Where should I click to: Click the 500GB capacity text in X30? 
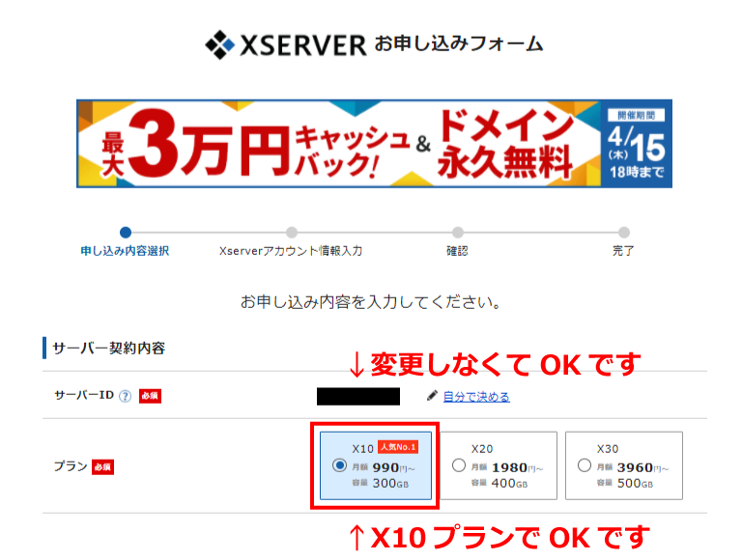click(635, 484)
